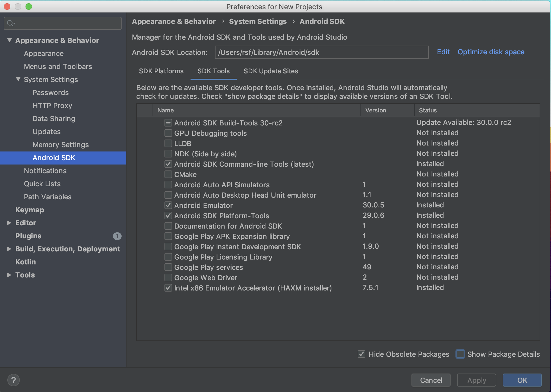551x392 pixels.
Task: Check Google Play services checkbox
Action: click(x=168, y=267)
